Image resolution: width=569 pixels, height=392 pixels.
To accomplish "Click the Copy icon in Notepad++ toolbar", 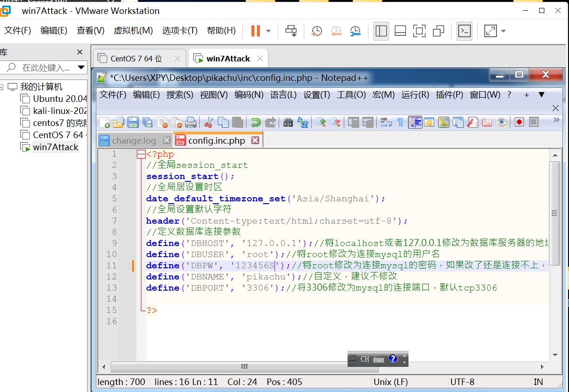I will click(223, 122).
